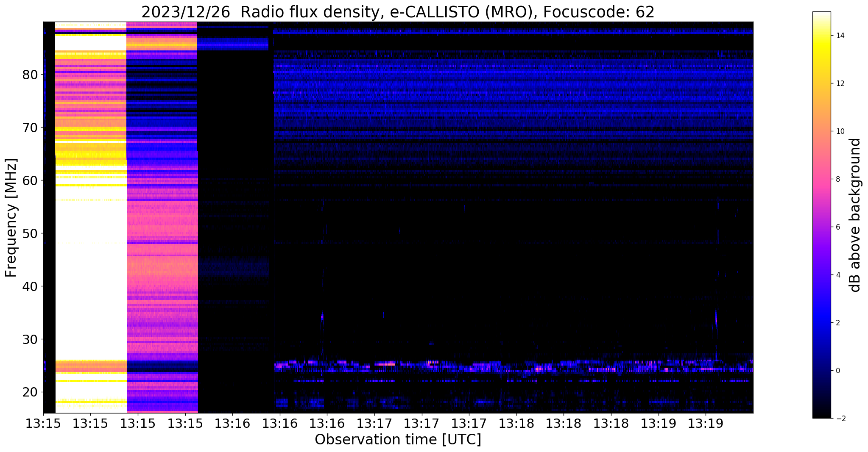Click the colorbar tick label 12
Viewport: 868px width, 452px height.
point(839,83)
